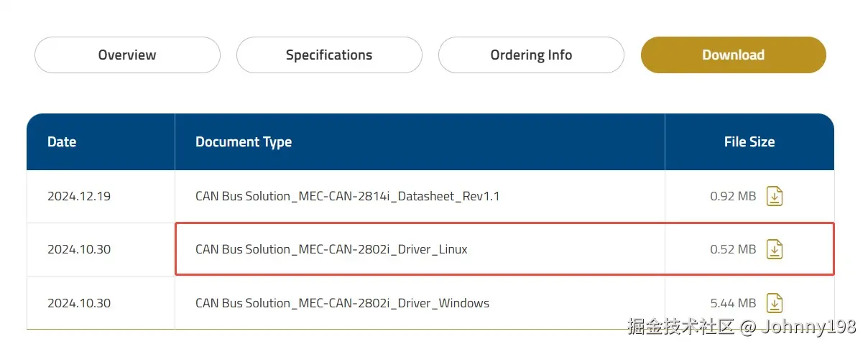Open the MEC-CAN-2814i_Datasheet_Rev1.1 document name
Viewport: 868px width, 349px height.
click(347, 196)
